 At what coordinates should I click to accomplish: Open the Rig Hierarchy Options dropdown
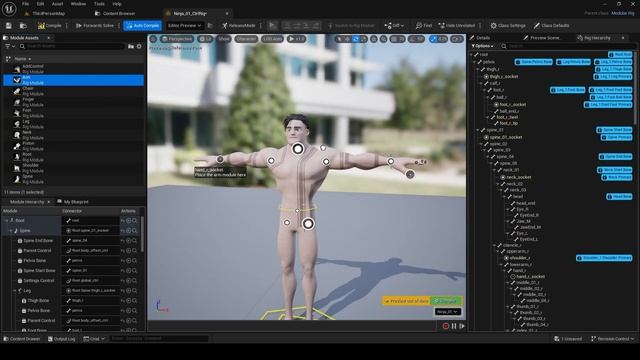(x=482, y=46)
